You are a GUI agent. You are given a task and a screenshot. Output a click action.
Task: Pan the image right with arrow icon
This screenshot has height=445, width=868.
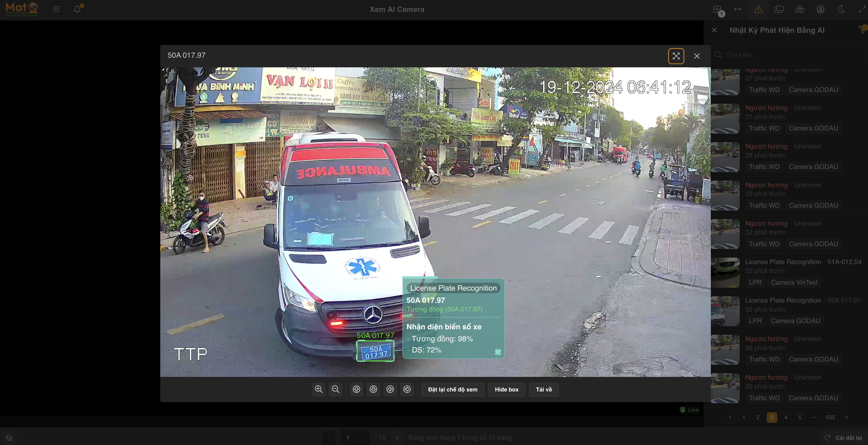[407, 389]
